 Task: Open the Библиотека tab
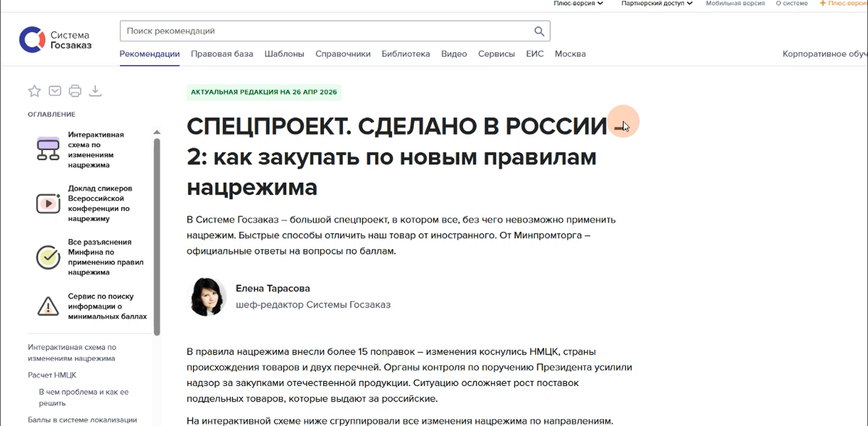click(x=406, y=54)
